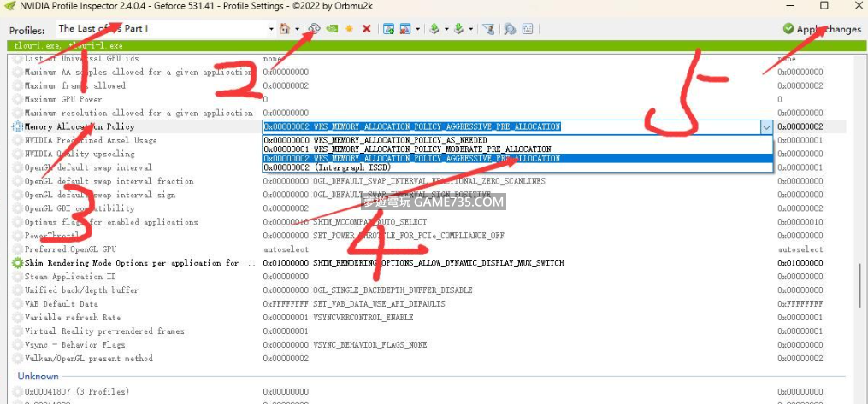This screenshot has height=404, width=868.
Task: Click the remove application from profile icon
Action: [405, 29]
